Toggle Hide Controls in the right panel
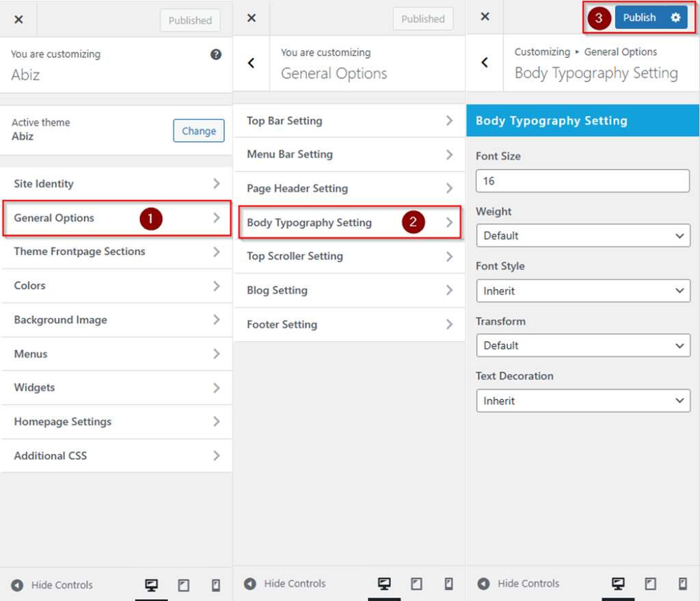 click(x=518, y=584)
